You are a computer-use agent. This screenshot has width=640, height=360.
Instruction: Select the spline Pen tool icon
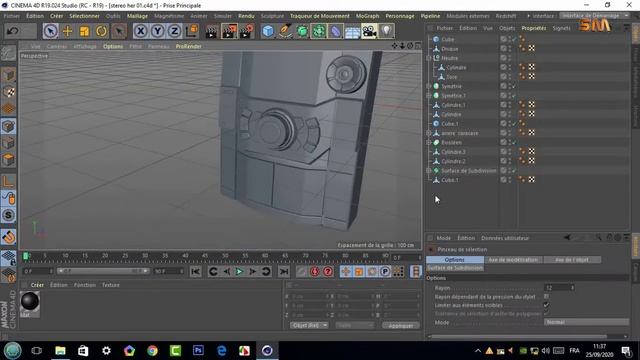tap(285, 31)
